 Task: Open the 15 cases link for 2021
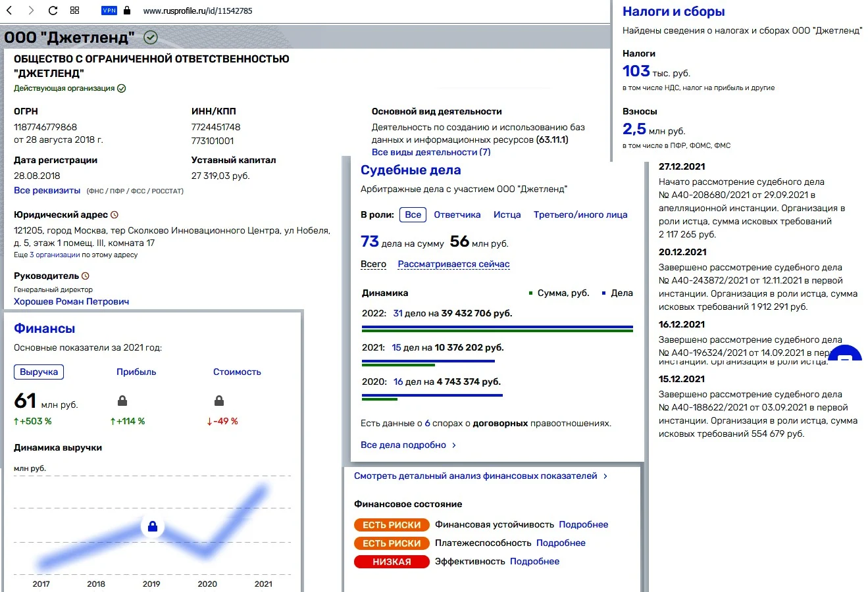[x=396, y=348]
